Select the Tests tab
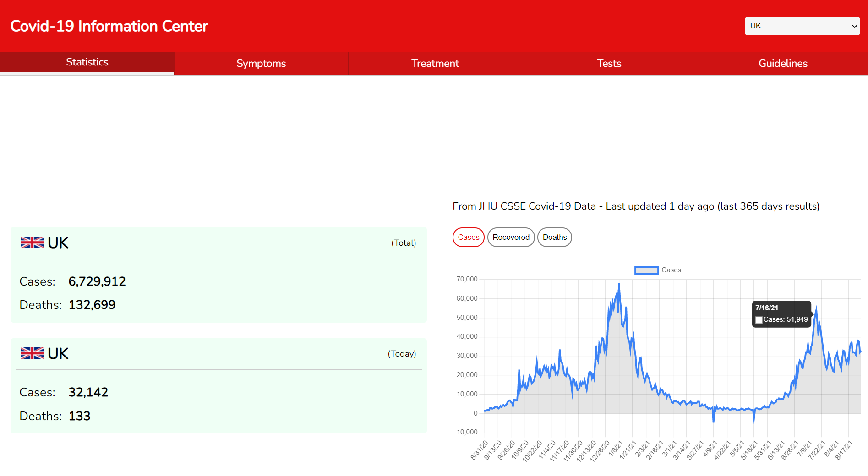The image size is (868, 476). pos(609,64)
